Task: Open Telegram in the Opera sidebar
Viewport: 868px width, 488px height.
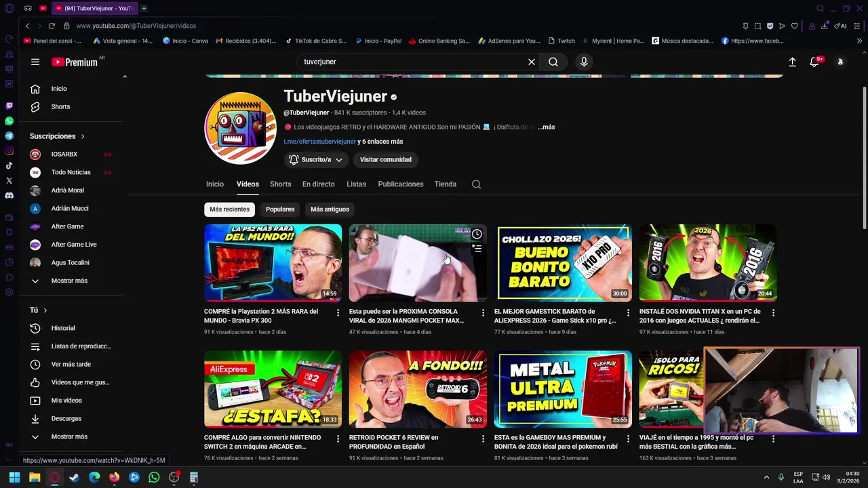Action: [x=9, y=136]
